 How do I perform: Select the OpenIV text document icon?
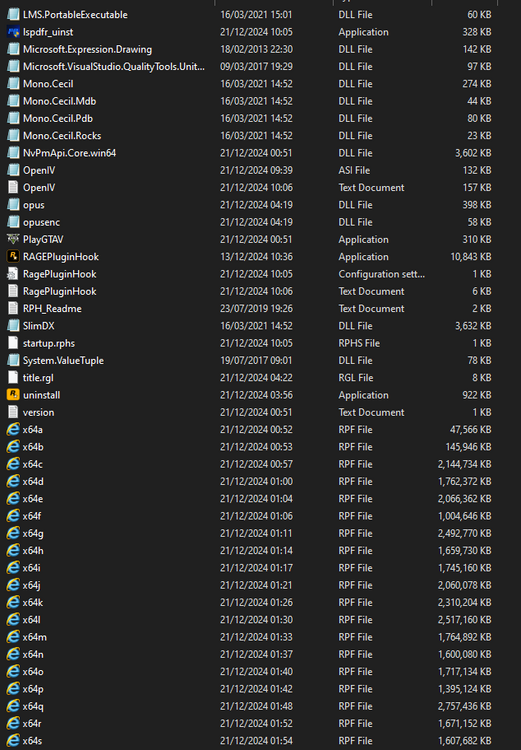point(13,188)
